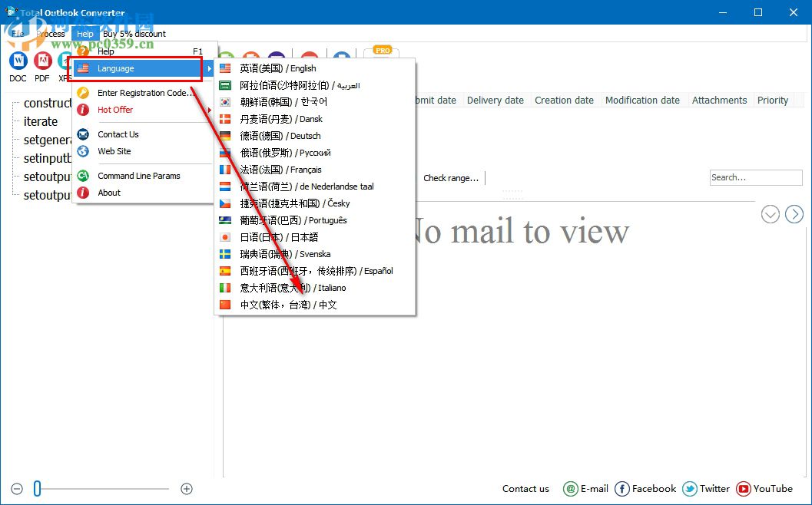
Task: Open the Process menu
Action: point(51,34)
